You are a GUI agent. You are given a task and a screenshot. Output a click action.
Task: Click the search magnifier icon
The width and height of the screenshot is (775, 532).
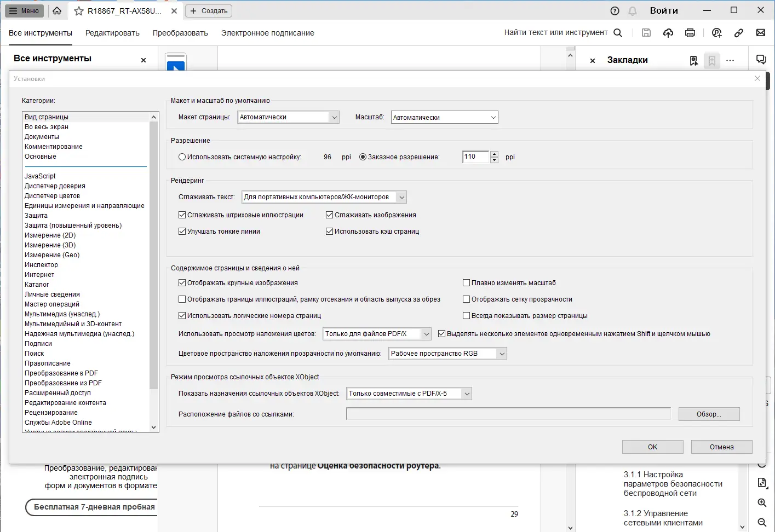tap(618, 33)
